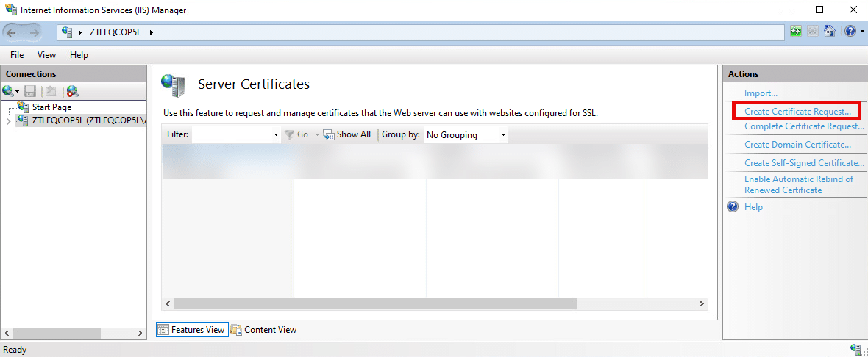Expand the ZTLFQCOP5L server node

[8, 120]
